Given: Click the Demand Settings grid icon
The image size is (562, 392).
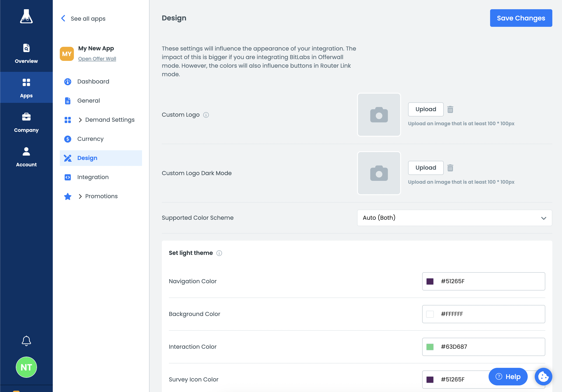Looking at the screenshot, I should click(x=68, y=120).
